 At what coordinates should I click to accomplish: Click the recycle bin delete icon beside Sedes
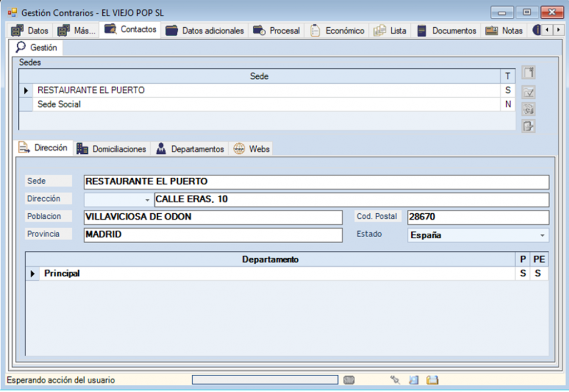pos(528,109)
